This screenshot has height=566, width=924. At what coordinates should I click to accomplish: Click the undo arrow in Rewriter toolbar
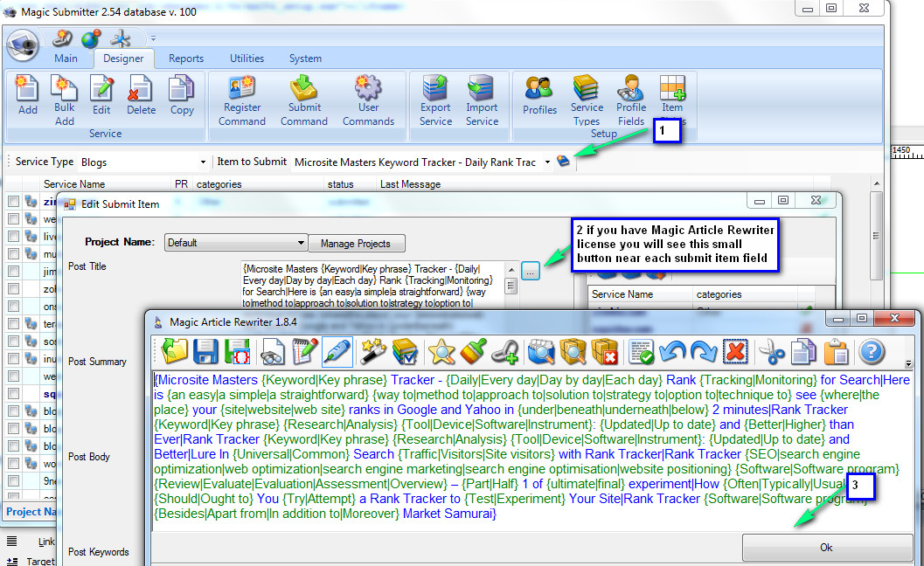(x=671, y=352)
